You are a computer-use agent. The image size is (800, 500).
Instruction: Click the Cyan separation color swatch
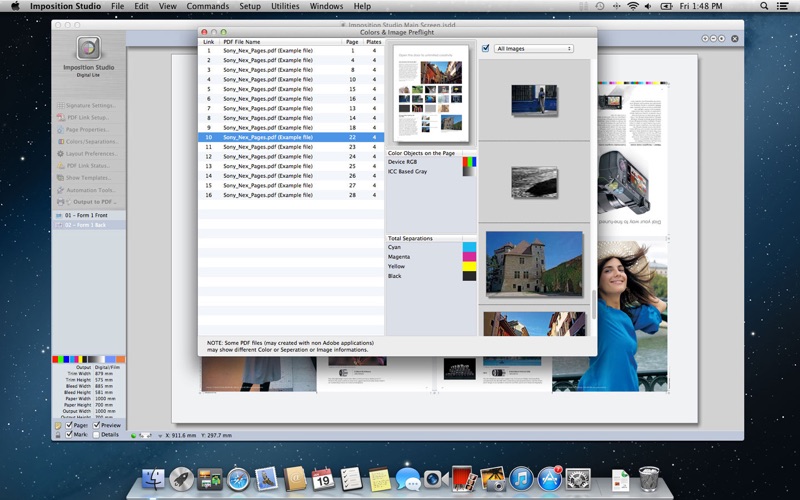point(470,247)
